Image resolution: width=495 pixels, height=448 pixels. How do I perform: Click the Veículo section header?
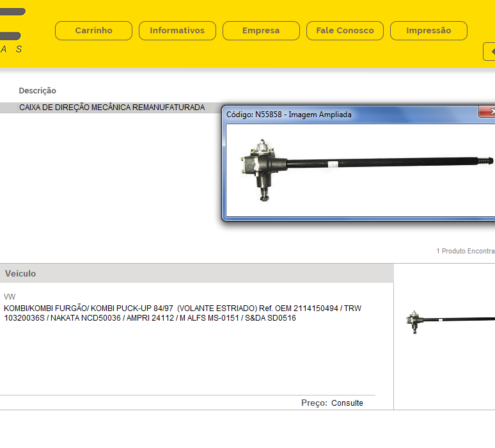[20, 273]
